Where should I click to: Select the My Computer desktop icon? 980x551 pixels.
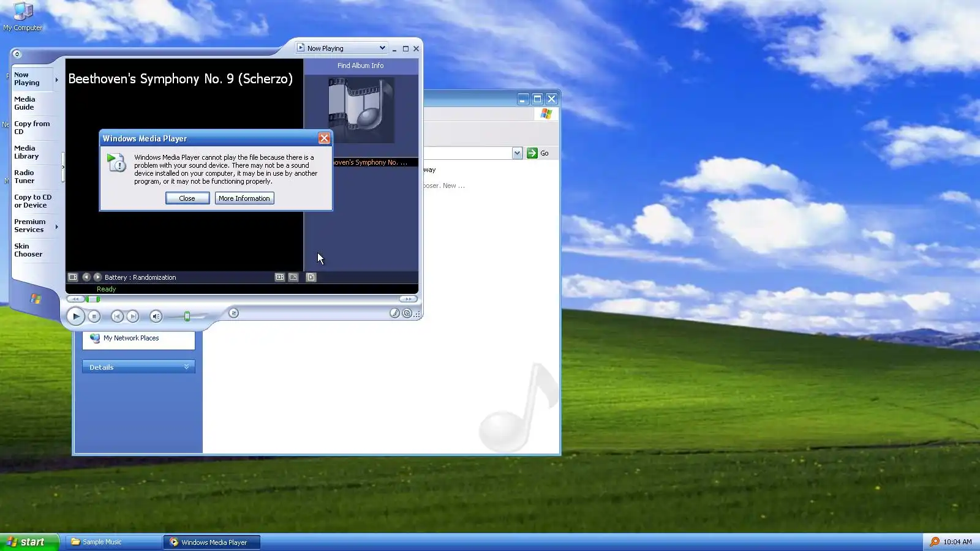[23, 17]
